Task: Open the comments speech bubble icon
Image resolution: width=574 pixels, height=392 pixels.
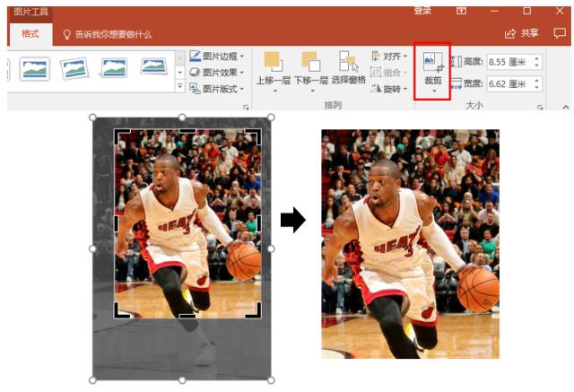Action: pyautogui.click(x=560, y=33)
